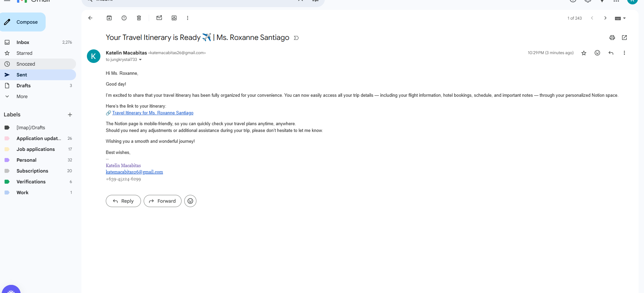Open the input tools dropdown arrow

(x=624, y=18)
